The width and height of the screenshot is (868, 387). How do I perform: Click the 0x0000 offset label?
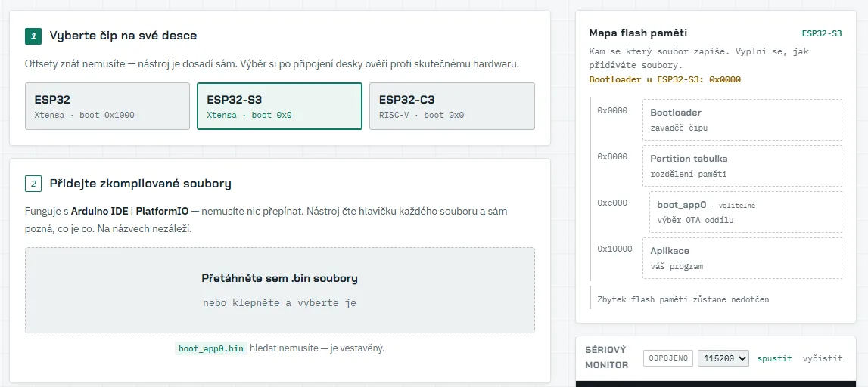pos(612,110)
